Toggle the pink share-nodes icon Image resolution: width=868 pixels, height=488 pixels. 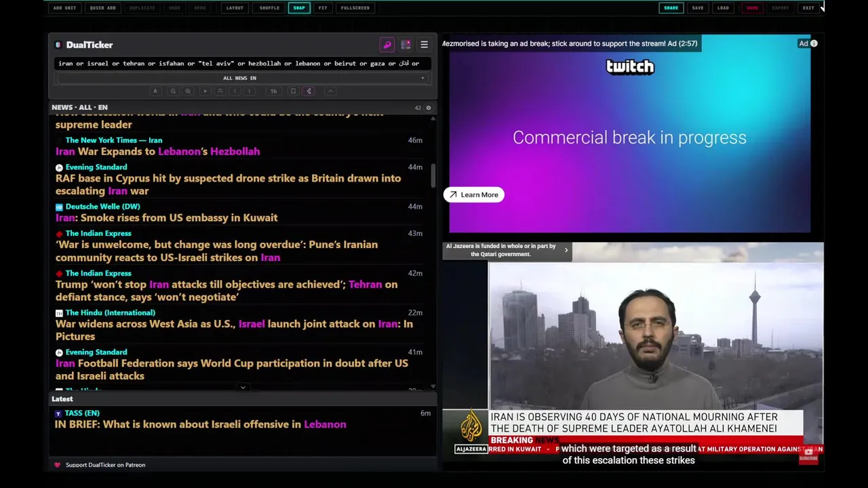pos(309,91)
